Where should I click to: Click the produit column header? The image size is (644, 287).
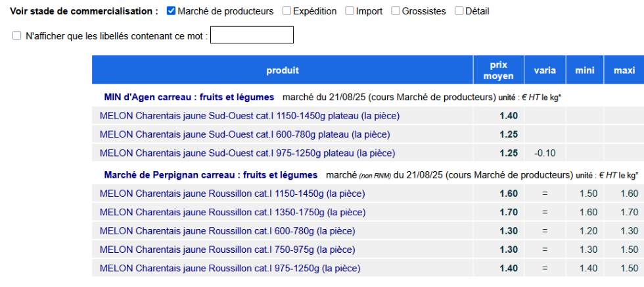pos(283,70)
